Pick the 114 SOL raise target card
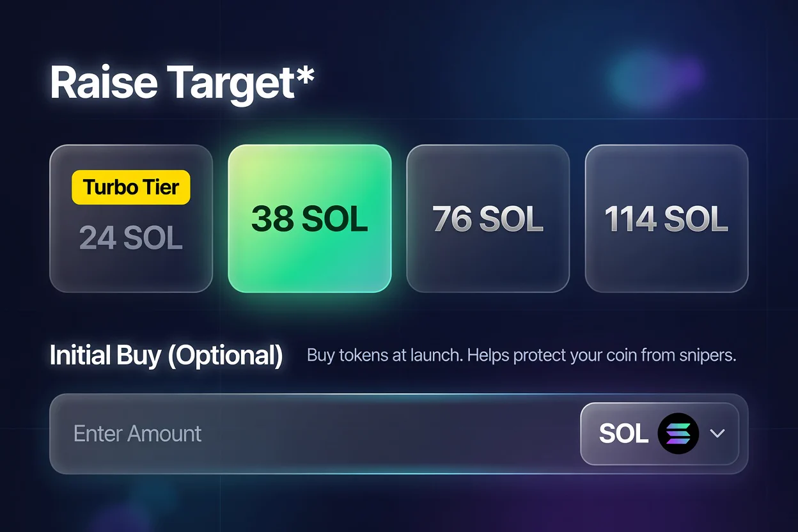Screen dimensions: 798x532 pyautogui.click(x=666, y=219)
